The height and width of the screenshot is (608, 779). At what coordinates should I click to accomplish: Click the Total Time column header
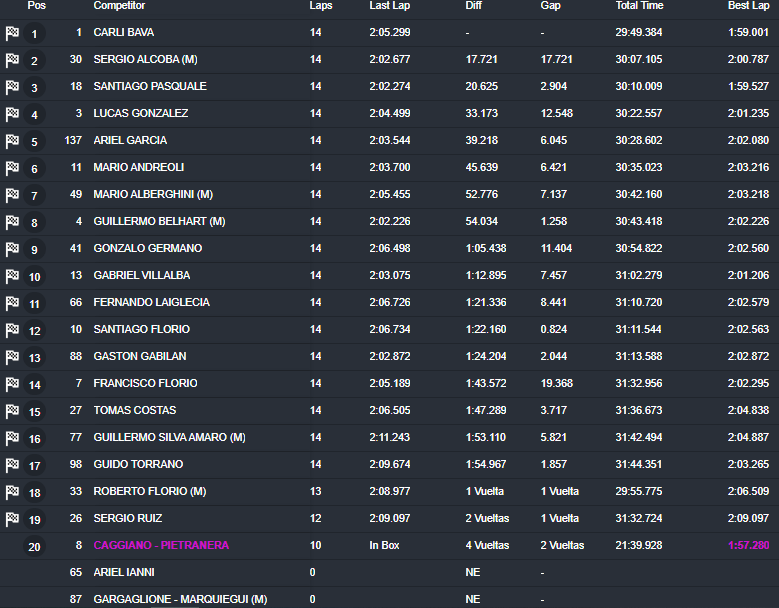[x=639, y=6]
